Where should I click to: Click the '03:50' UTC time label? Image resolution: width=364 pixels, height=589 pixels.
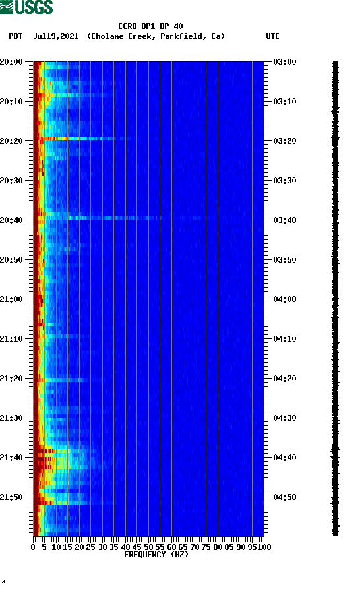(285, 260)
